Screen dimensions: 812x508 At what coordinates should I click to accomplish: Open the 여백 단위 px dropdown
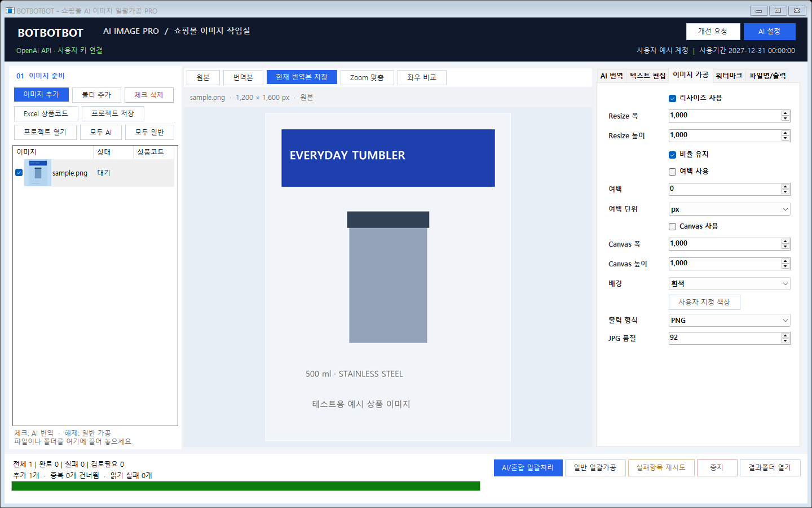click(729, 209)
